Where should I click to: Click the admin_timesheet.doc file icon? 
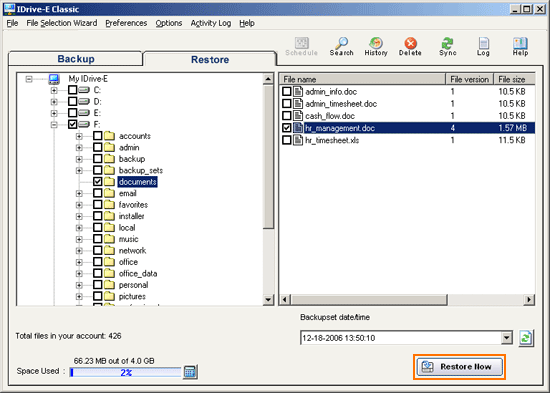point(298,104)
